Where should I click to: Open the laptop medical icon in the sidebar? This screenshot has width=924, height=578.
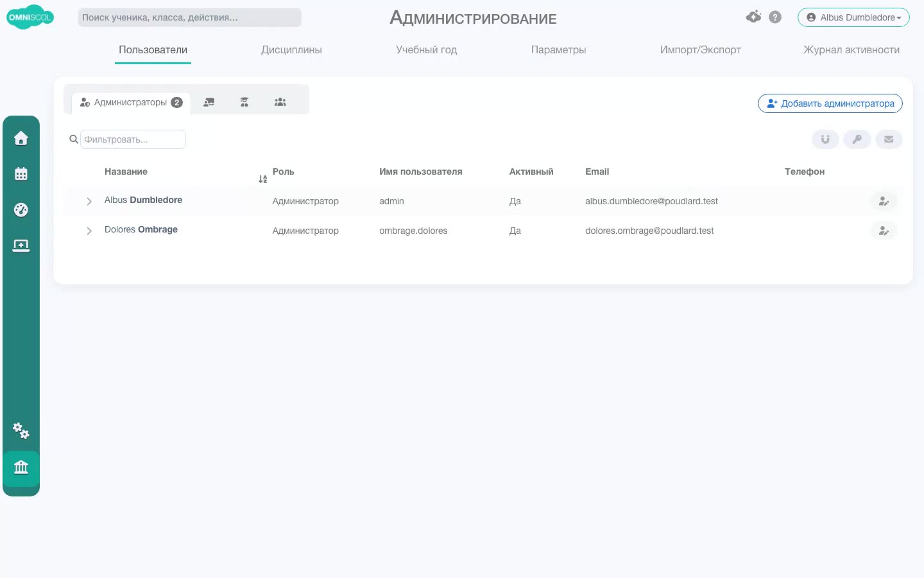(21, 246)
